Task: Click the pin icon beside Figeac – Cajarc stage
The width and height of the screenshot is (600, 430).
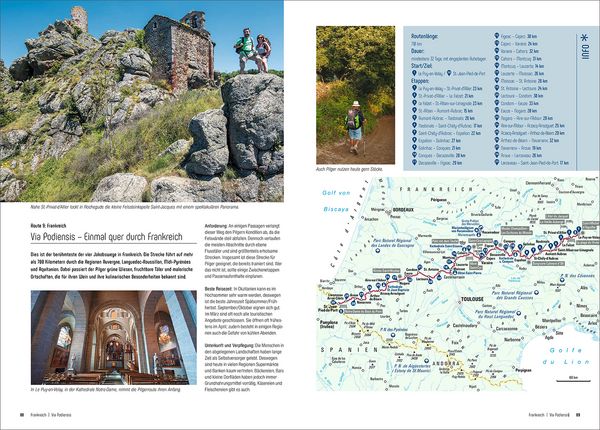Action: [x=497, y=36]
